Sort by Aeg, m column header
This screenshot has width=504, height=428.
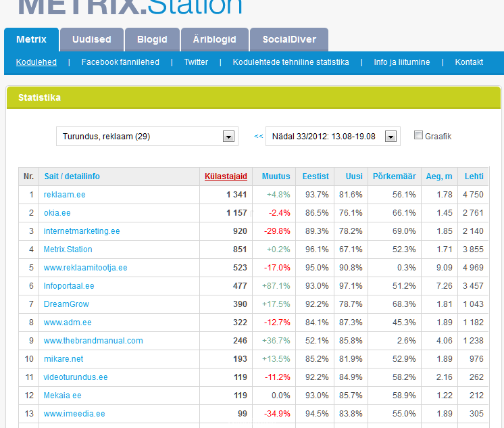[x=439, y=176]
